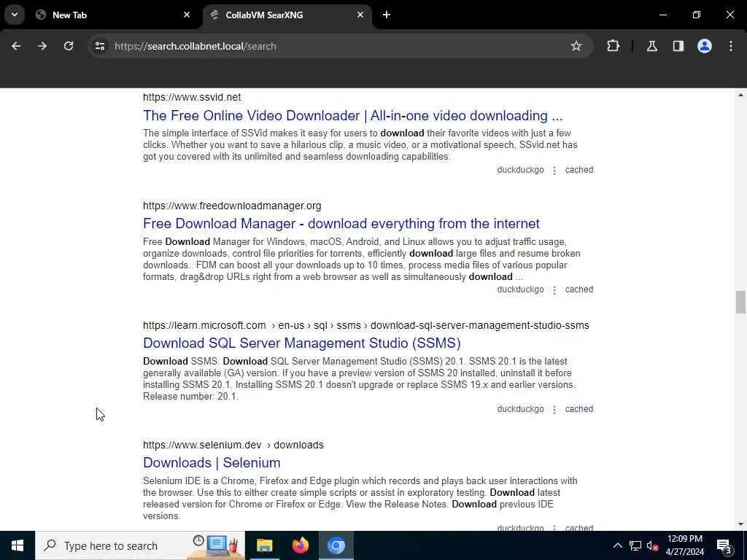
Task: Select the Chrome taskbar icon
Action: click(x=336, y=545)
